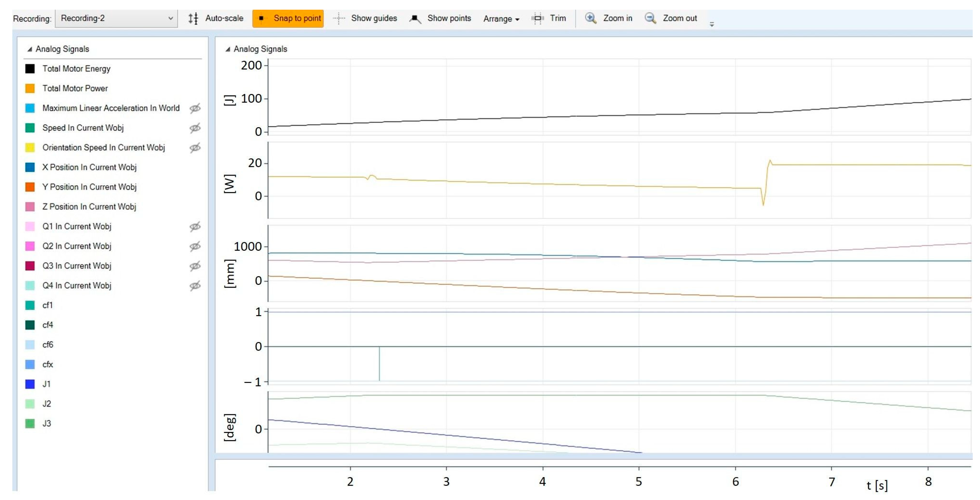The image size is (980, 500).
Task: Click the Zoom in magnifier icon
Action: (x=590, y=18)
